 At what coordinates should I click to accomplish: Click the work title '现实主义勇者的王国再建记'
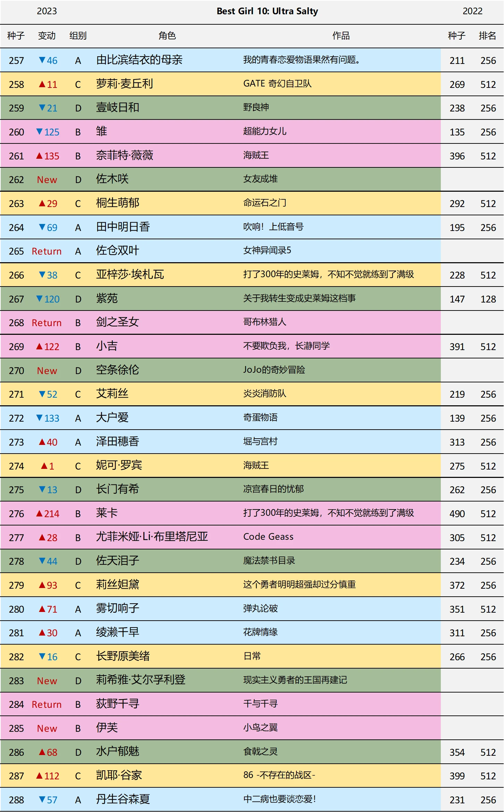[x=295, y=680]
